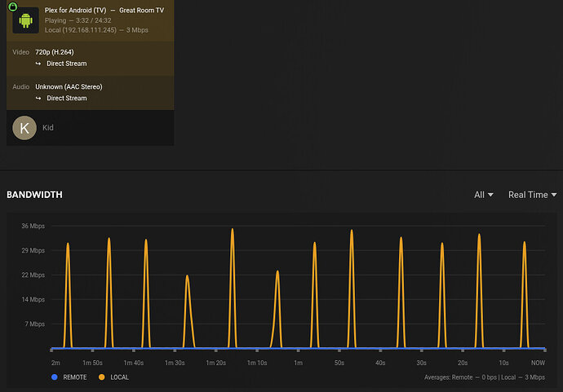Click the 50s time axis label
The image size is (563, 392).
[339, 363]
